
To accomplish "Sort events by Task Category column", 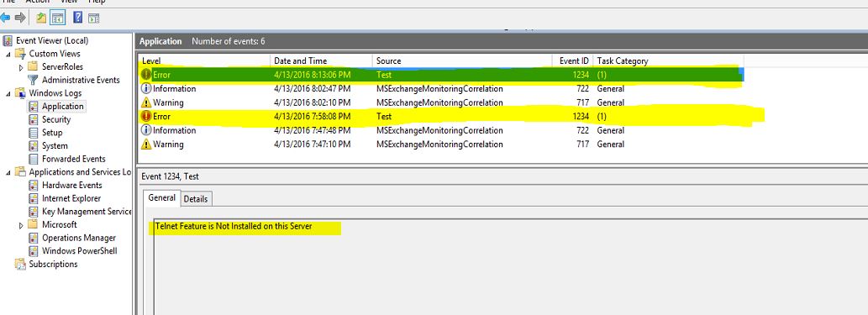I will pos(668,60).
